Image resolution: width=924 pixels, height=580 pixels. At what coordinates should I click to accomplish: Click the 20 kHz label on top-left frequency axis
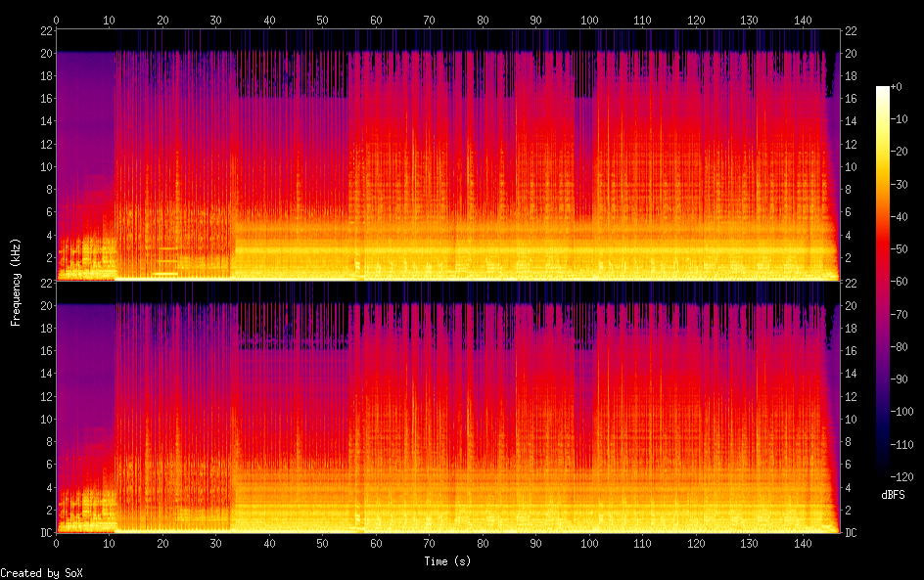(44, 54)
